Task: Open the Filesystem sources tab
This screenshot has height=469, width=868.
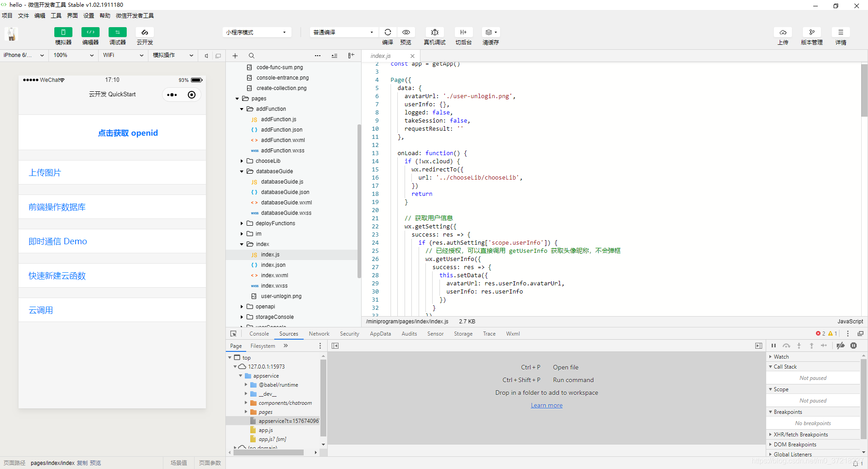Action: click(262, 346)
